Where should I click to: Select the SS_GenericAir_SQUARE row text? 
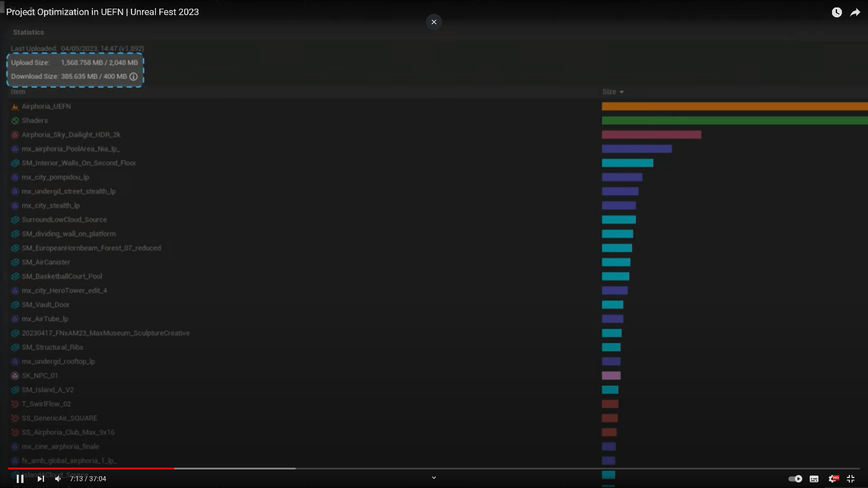click(60, 419)
